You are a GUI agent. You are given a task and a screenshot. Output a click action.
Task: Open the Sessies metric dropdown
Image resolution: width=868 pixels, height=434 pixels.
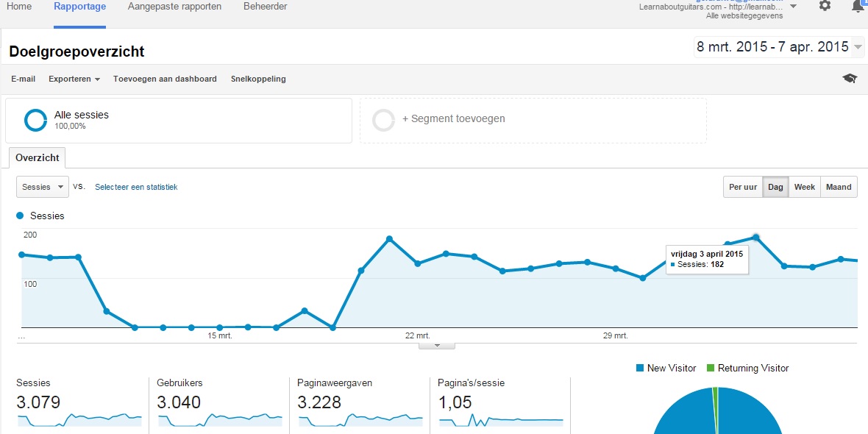pos(43,187)
